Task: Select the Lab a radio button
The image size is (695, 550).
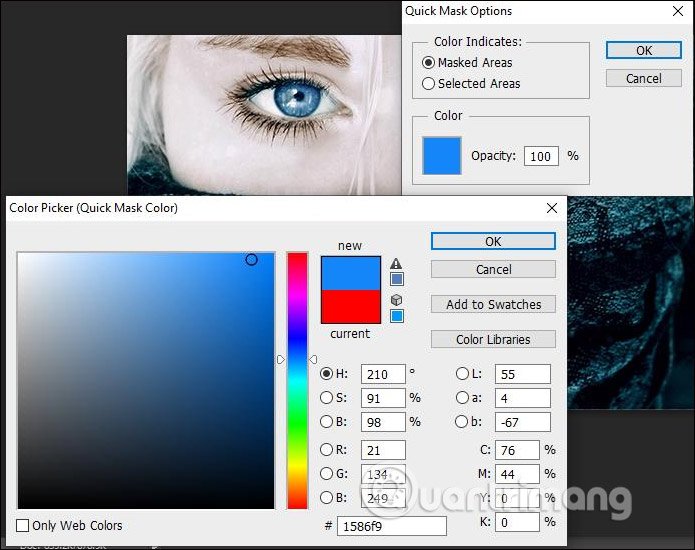Action: pos(462,398)
